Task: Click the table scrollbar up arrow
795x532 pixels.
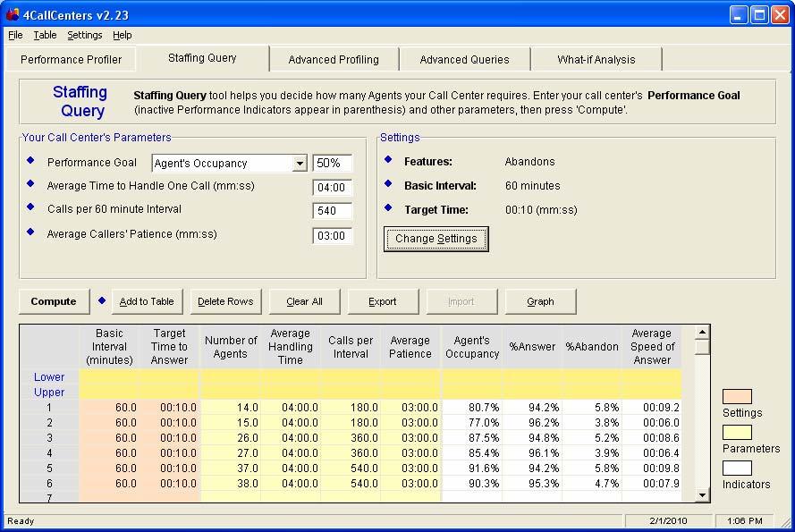Action: click(x=702, y=333)
